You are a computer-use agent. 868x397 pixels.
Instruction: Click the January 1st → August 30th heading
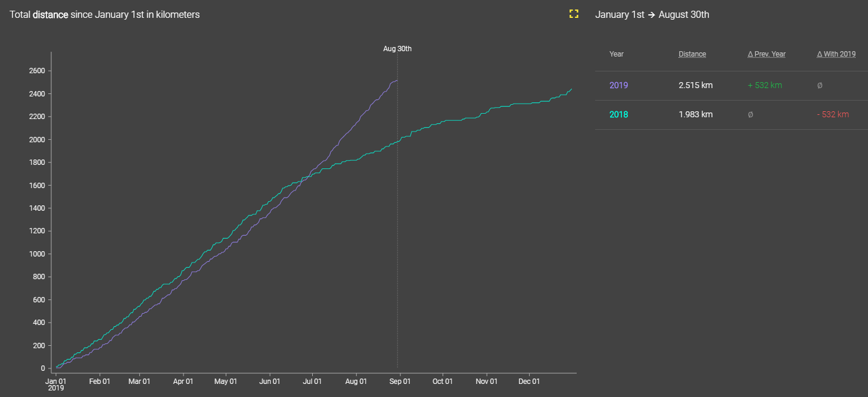652,14
